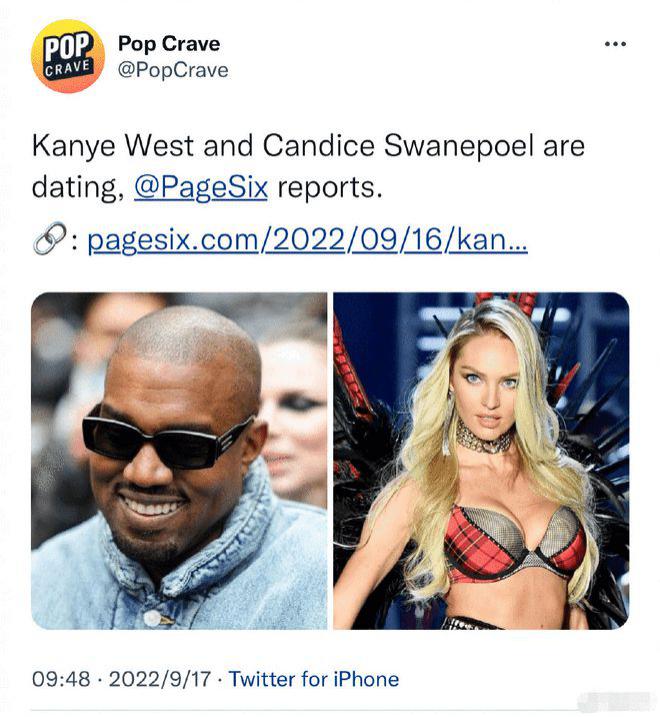Open the @PageSix mention link

pos(201,187)
